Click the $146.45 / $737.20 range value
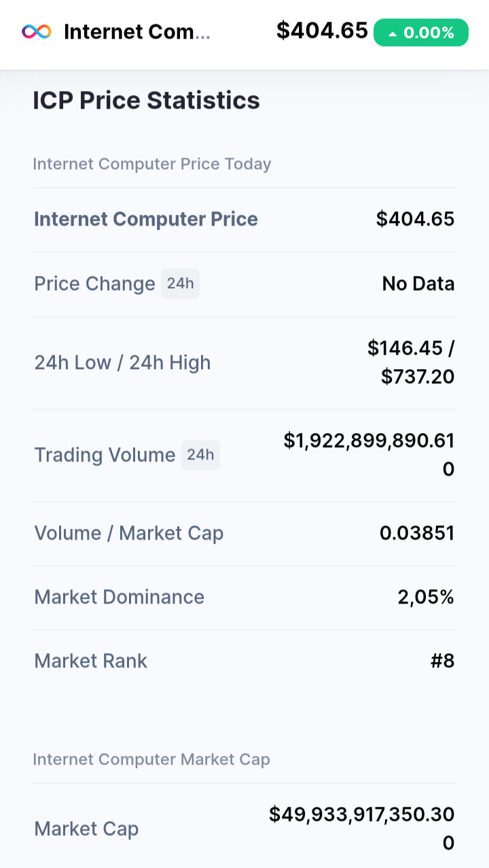489x868 pixels. pos(411,362)
